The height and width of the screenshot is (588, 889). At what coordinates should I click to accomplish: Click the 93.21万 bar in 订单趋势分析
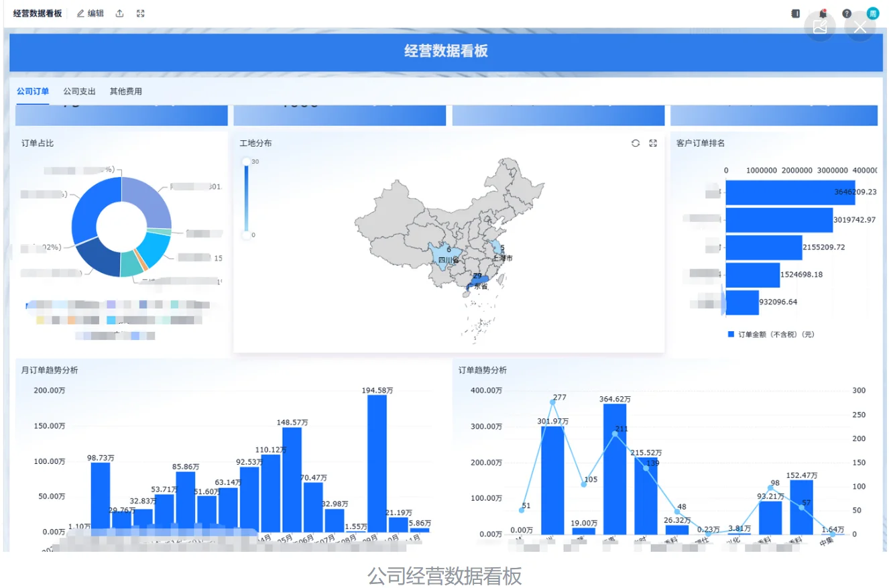pyautogui.click(x=770, y=518)
